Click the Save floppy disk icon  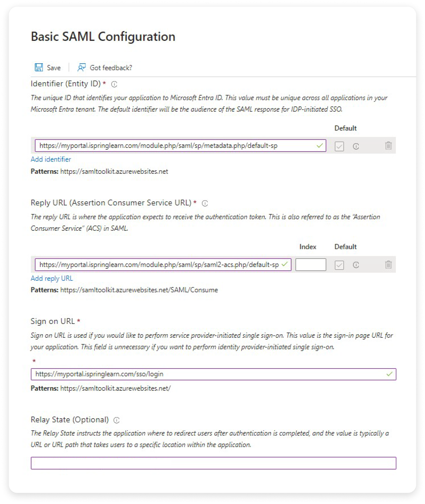point(39,67)
